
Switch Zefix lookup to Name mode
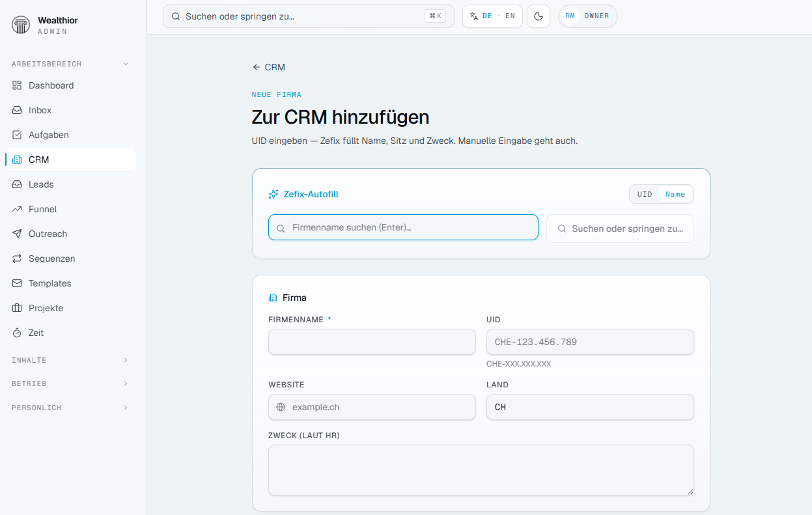coord(675,194)
